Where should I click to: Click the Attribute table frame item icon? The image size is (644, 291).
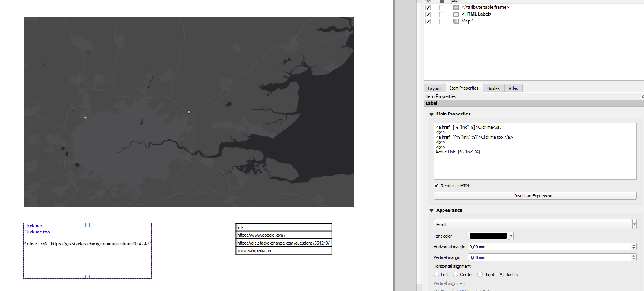pos(456,7)
